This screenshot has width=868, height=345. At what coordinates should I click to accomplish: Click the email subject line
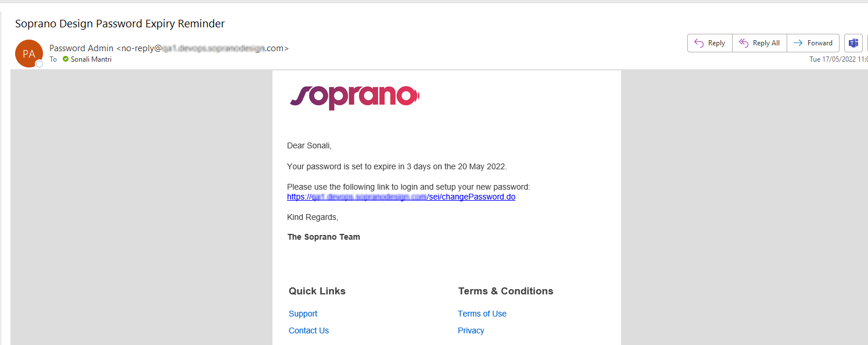(120, 24)
